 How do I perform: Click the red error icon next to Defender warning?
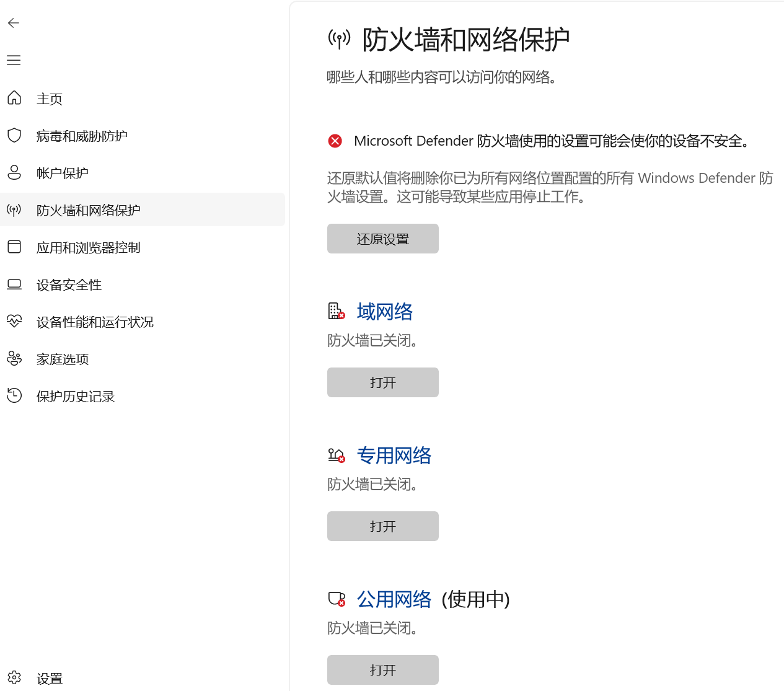(335, 141)
